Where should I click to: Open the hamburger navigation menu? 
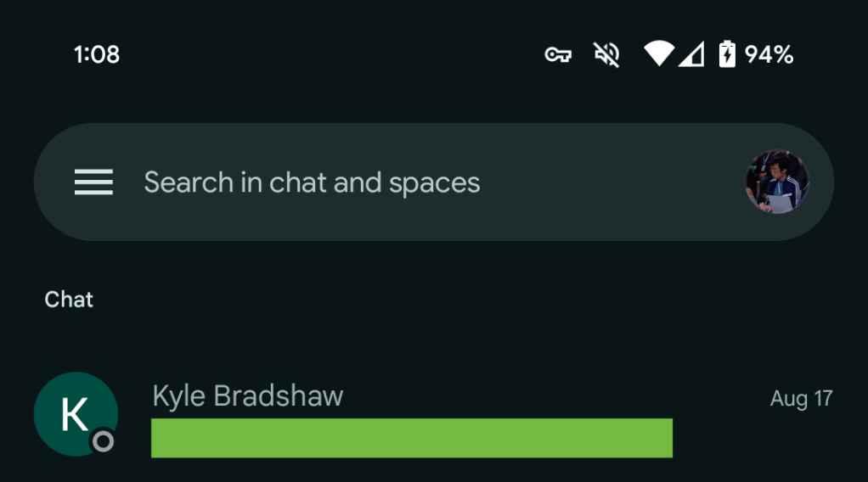click(93, 182)
